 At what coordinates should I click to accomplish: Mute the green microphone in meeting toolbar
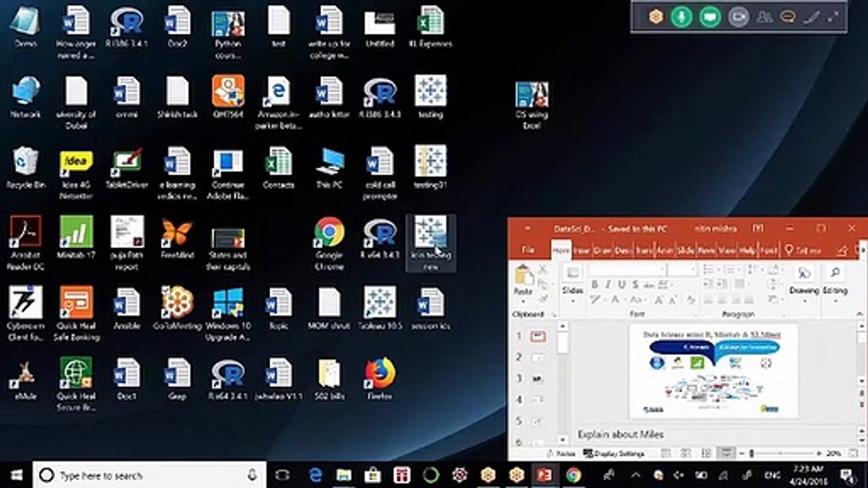point(682,17)
